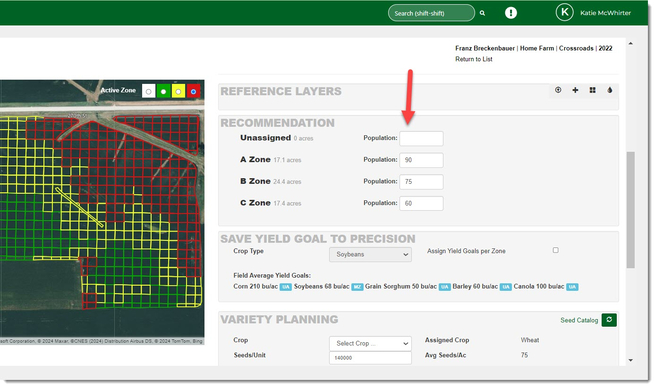The image size is (655, 387).
Task: Open the Select Crop dropdown
Action: [x=370, y=344]
